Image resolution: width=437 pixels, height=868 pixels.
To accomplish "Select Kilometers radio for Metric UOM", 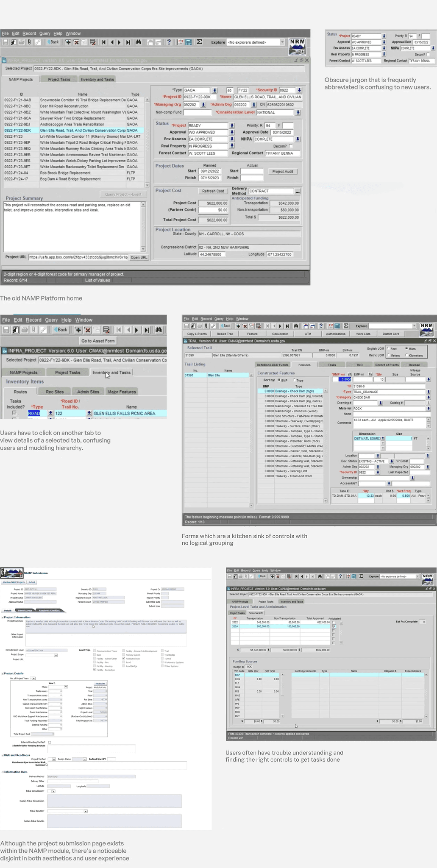I will coord(407,355).
